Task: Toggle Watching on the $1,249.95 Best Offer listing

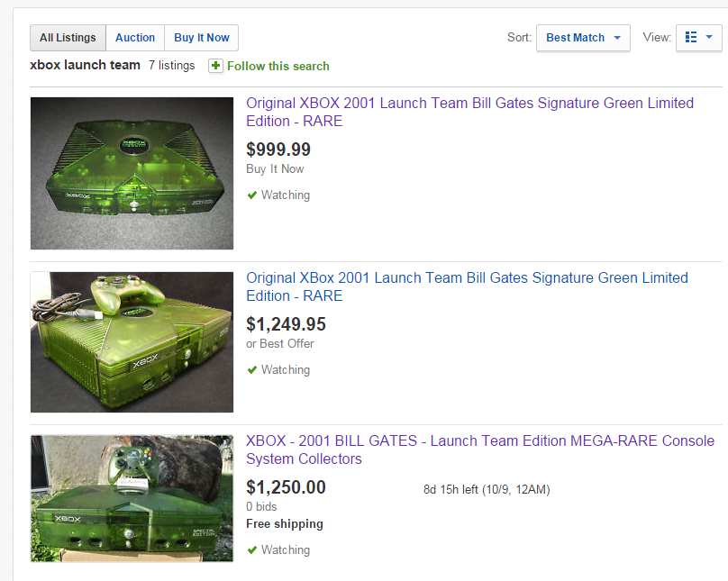Action: click(278, 370)
